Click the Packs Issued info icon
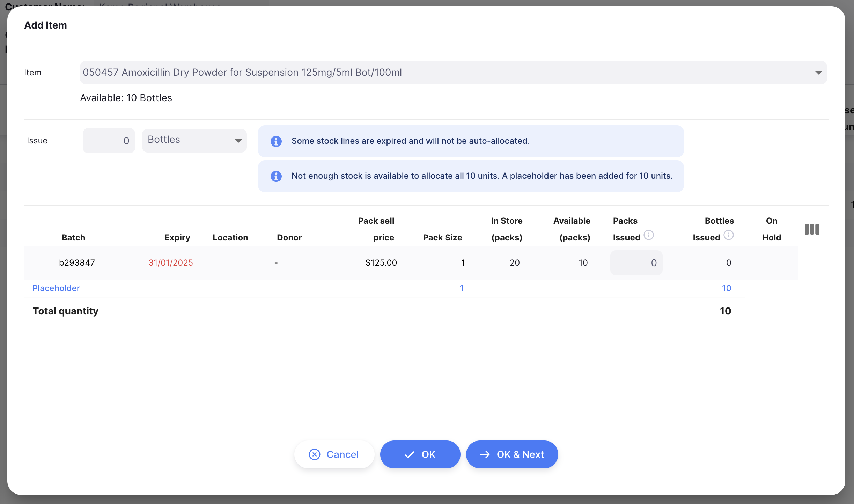The image size is (854, 504). click(649, 235)
